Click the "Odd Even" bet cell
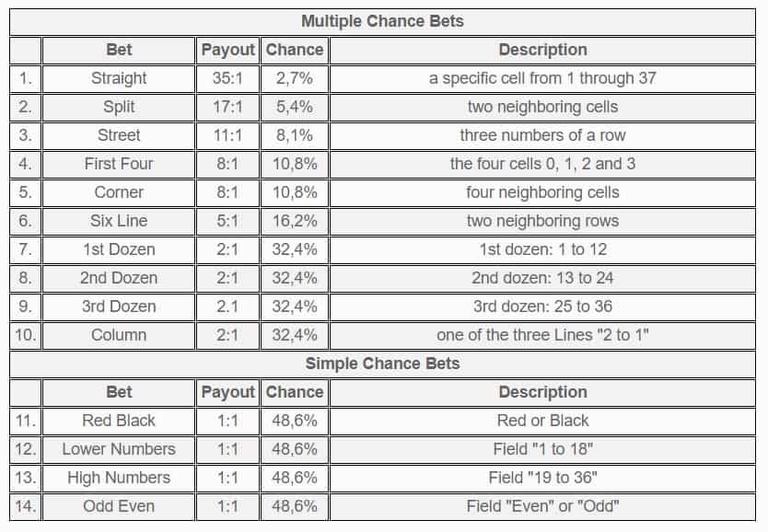Image resolution: width=768 pixels, height=532 pixels. point(119,506)
